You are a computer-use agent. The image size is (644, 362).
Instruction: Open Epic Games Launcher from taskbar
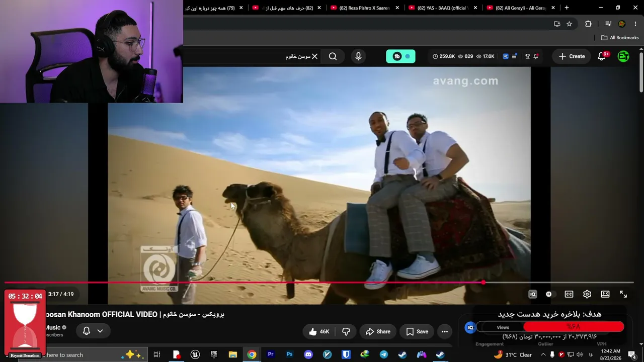click(x=214, y=354)
